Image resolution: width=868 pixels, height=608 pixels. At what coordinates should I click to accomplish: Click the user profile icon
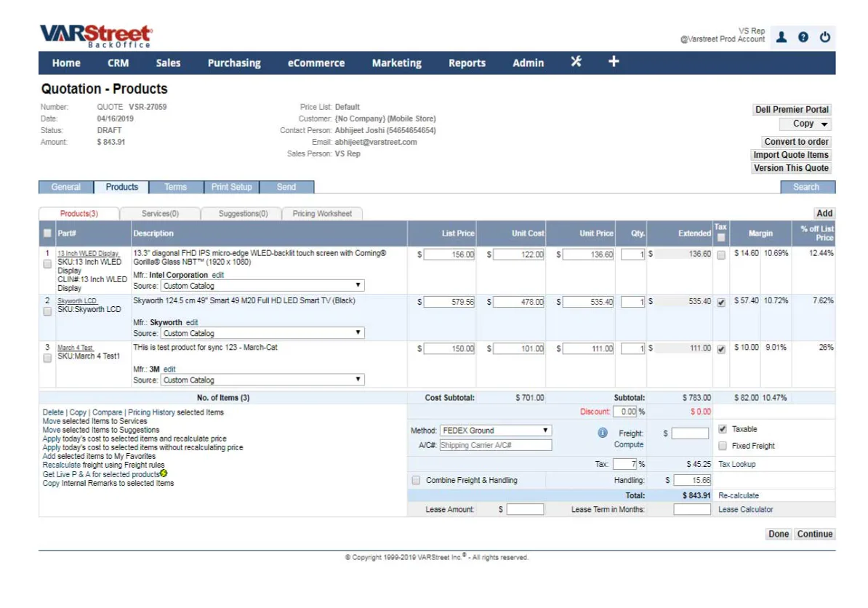[781, 37]
